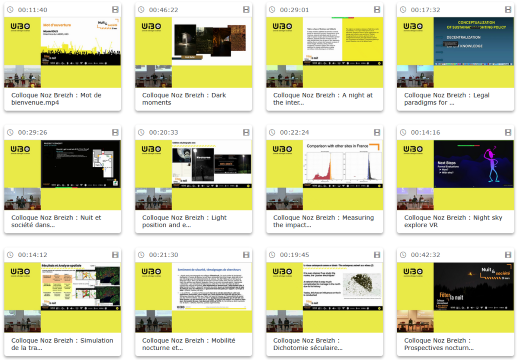Click the 00:17:32 duration label
Image resolution: width=519 pixels, height=360 pixels.
(425, 10)
